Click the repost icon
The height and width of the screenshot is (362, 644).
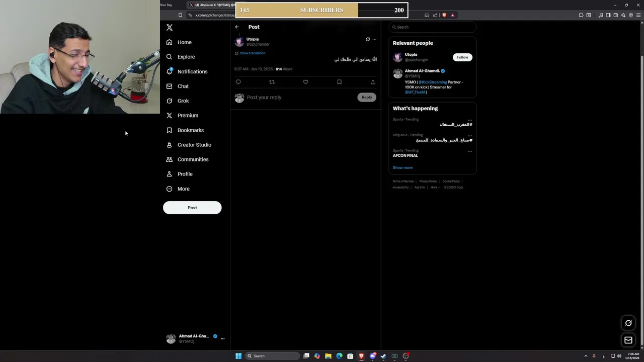[x=272, y=82]
